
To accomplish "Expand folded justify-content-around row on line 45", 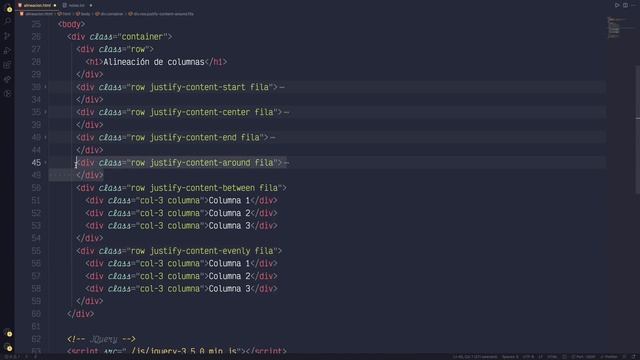I will coord(45,162).
